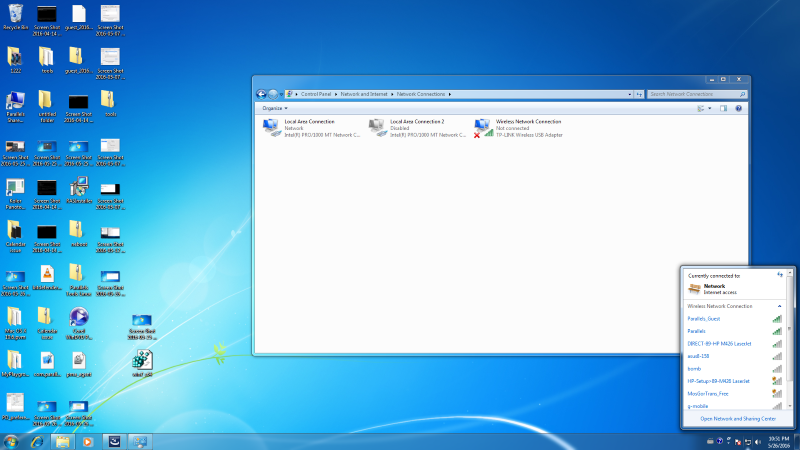Viewport: 800px width, 450px height.
Task: Toggle the preview pane button
Action: click(723, 108)
